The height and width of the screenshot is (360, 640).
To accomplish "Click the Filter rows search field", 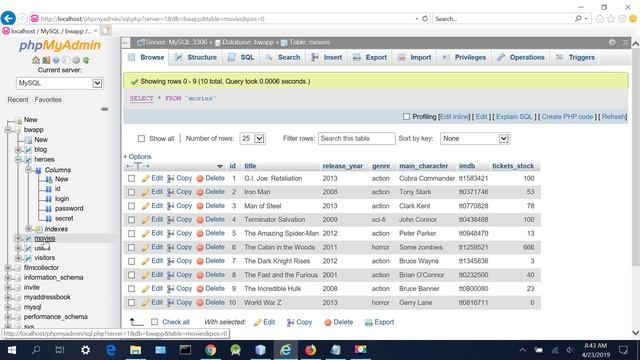I will [x=357, y=139].
